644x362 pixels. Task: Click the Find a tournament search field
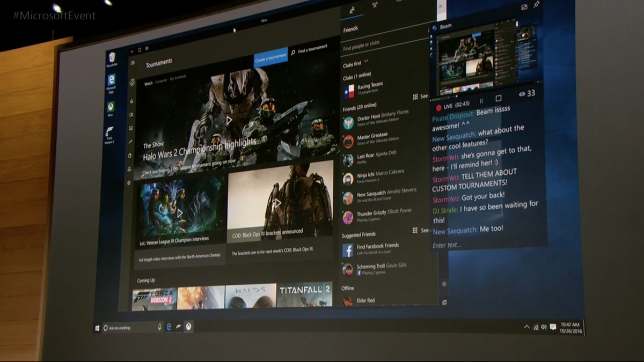[309, 49]
